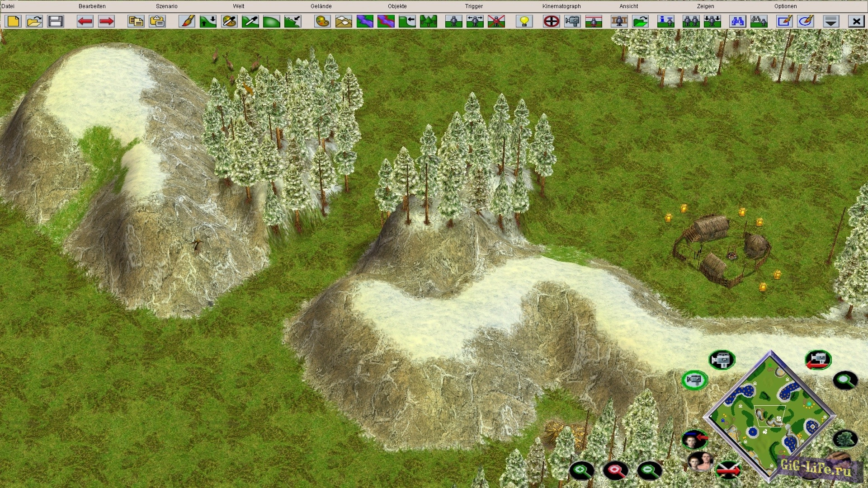Screen dimensions: 868x488
Task: Click the yellow light bulb icon
Action: coord(524,21)
